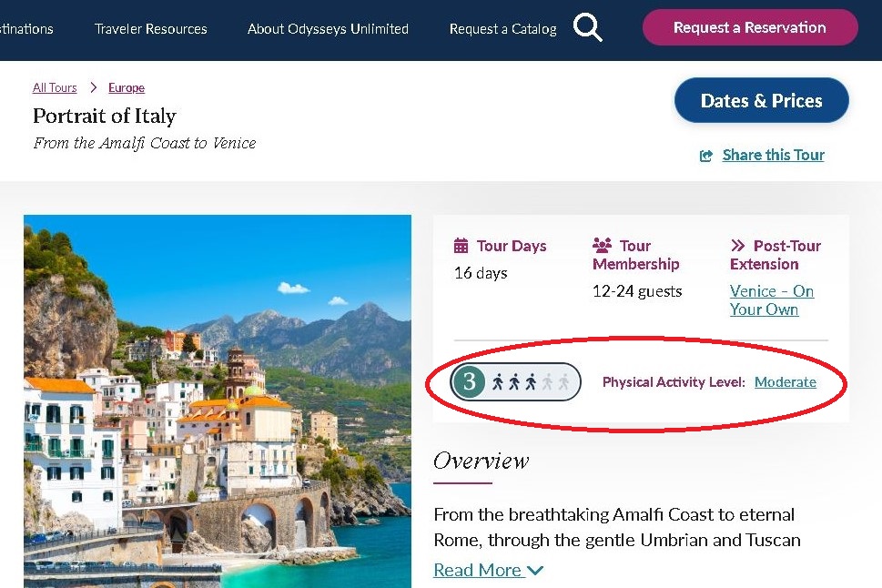Click the activity level number 3 badge
882x588 pixels.
469,382
